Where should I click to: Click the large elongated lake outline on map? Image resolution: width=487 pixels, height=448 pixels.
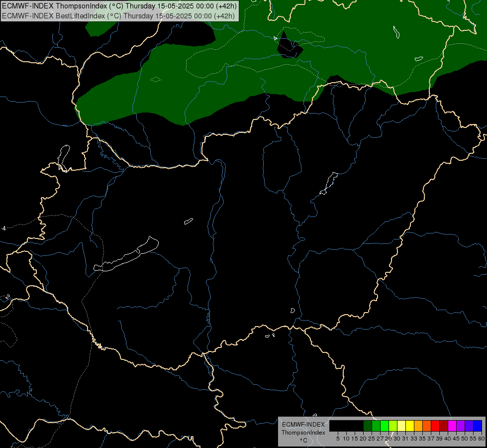coord(126,254)
